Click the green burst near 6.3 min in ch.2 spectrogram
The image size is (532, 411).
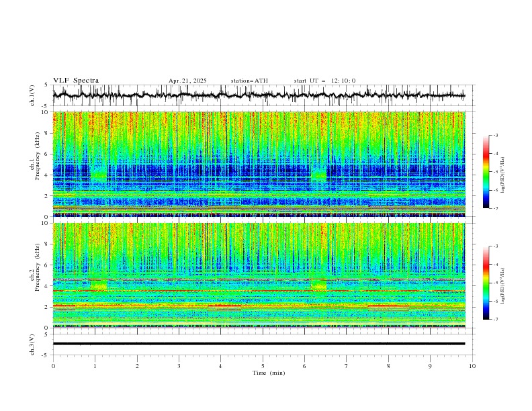pyautogui.click(x=318, y=284)
